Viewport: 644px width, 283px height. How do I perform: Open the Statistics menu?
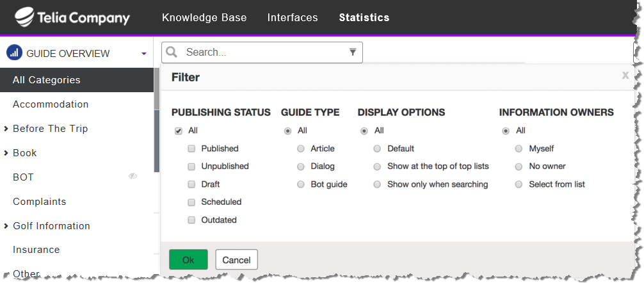(364, 18)
